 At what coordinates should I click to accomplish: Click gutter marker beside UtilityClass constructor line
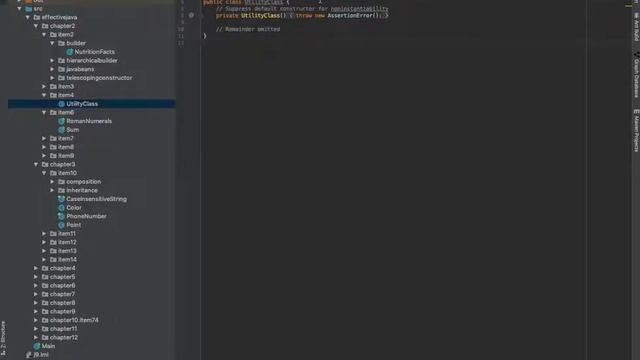(191, 15)
